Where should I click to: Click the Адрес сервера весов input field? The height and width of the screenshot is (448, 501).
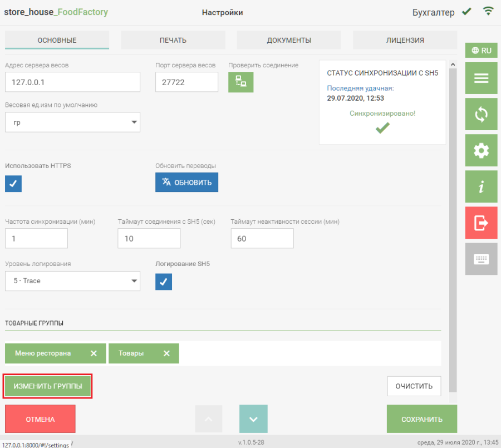tap(72, 82)
